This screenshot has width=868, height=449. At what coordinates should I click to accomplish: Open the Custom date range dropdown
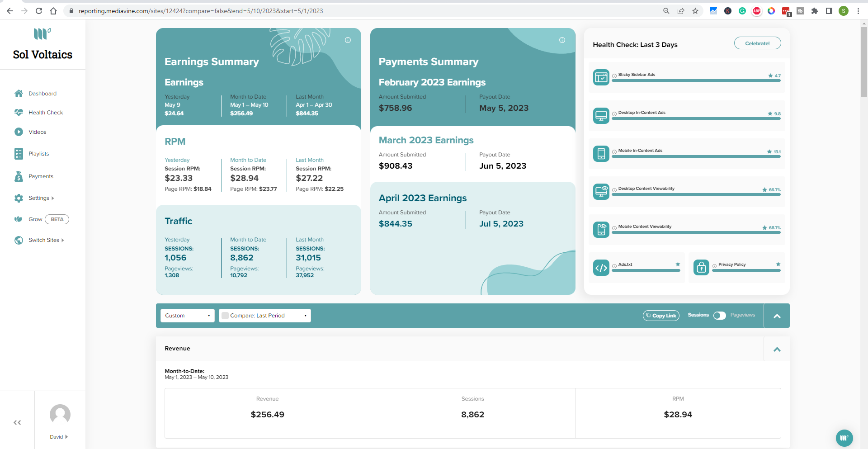coord(187,316)
